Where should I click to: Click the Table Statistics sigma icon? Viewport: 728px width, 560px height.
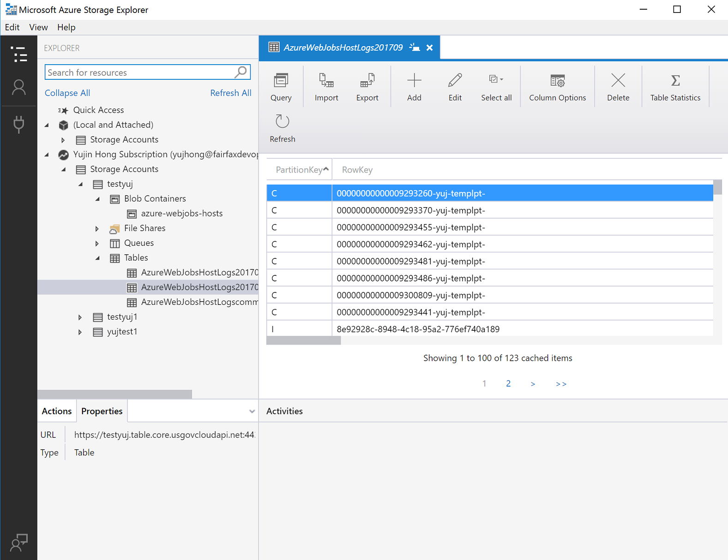(x=675, y=81)
